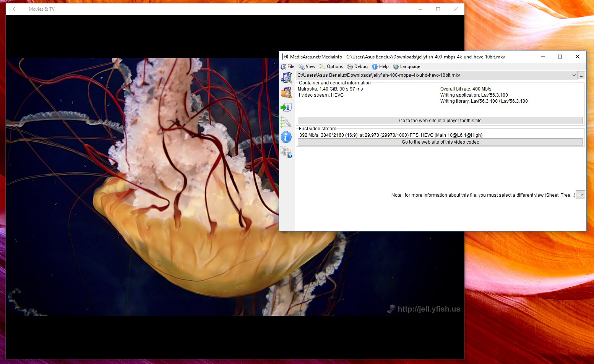
Task: Click 'Go to the web site of this video codec'
Action: click(x=440, y=142)
